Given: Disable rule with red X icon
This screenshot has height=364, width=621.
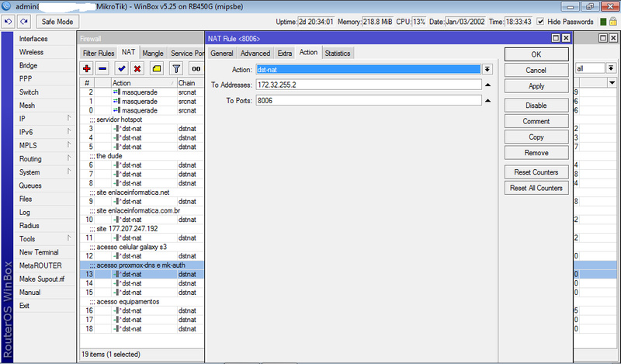Looking at the screenshot, I should click(x=137, y=68).
